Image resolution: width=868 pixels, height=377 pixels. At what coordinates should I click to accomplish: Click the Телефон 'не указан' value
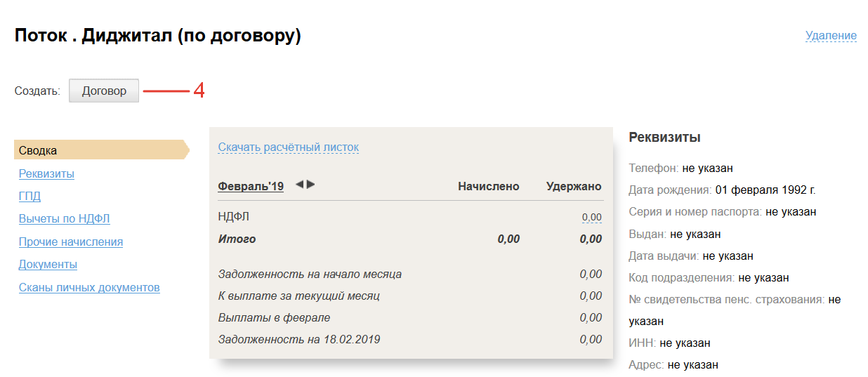click(x=708, y=168)
